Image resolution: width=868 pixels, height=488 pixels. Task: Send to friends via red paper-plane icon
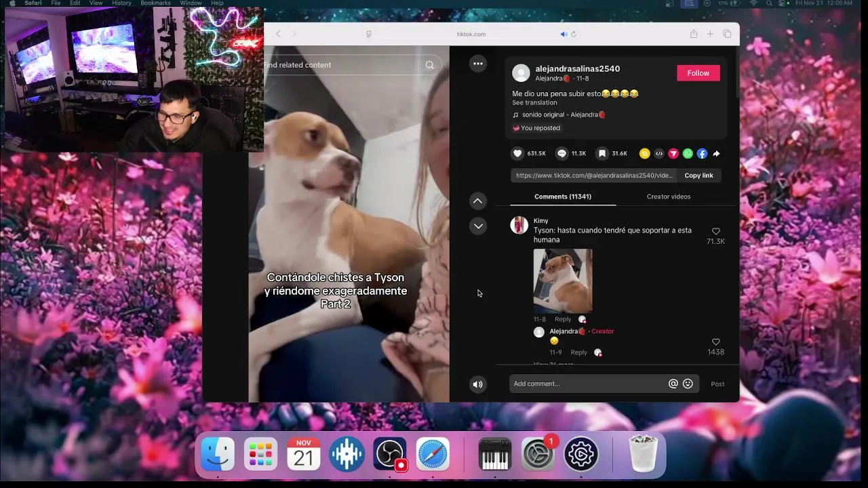[673, 154]
